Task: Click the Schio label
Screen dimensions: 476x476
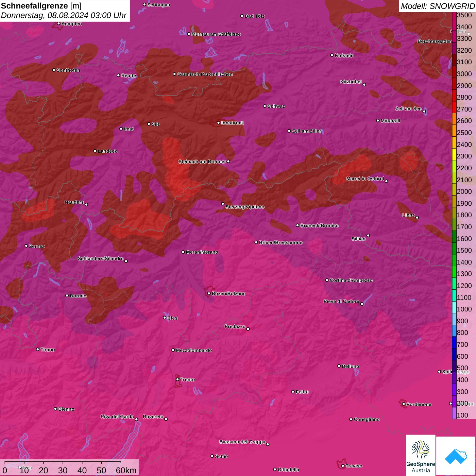Action: coord(221,456)
